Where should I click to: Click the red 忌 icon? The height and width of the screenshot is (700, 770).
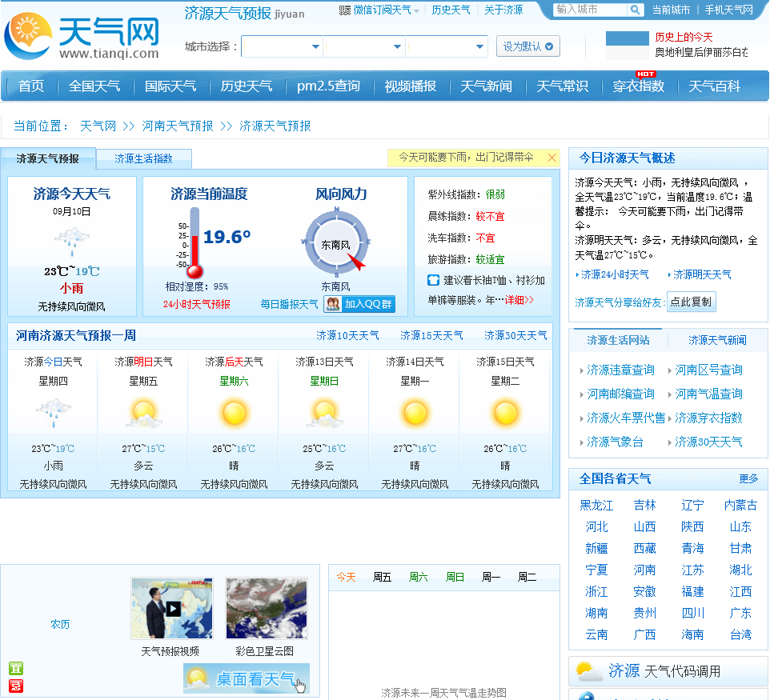point(15,686)
